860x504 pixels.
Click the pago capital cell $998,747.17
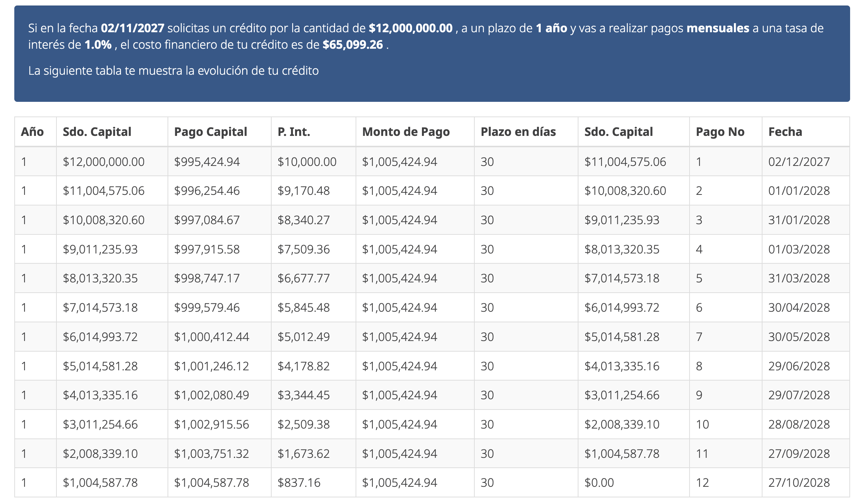tap(219, 278)
